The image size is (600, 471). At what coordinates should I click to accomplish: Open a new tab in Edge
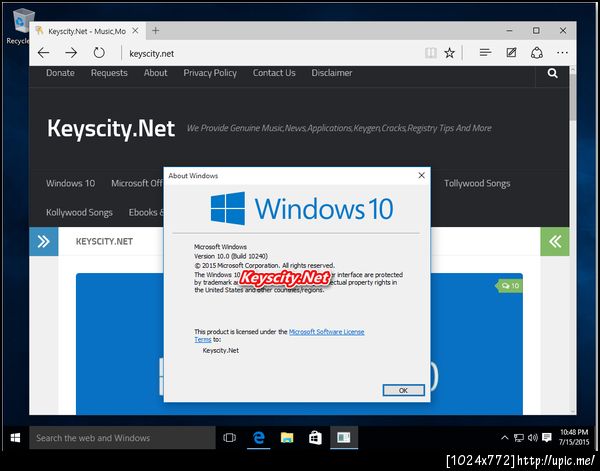pyautogui.click(x=155, y=31)
